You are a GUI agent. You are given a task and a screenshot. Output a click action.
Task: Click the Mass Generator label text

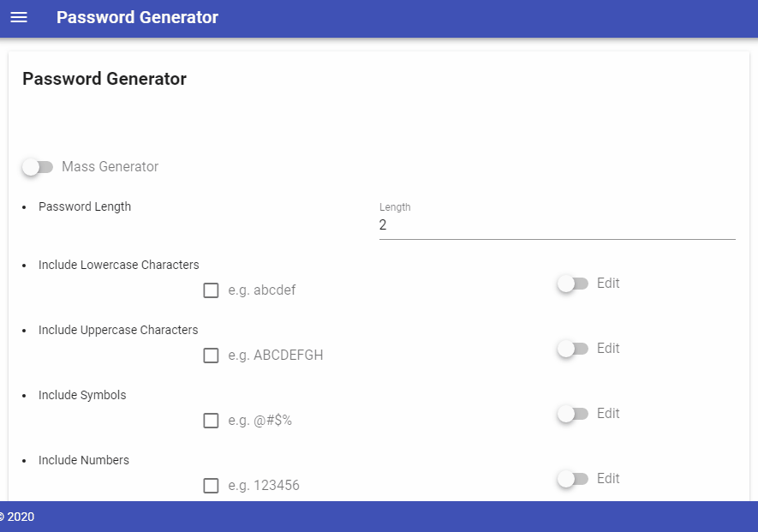(110, 167)
